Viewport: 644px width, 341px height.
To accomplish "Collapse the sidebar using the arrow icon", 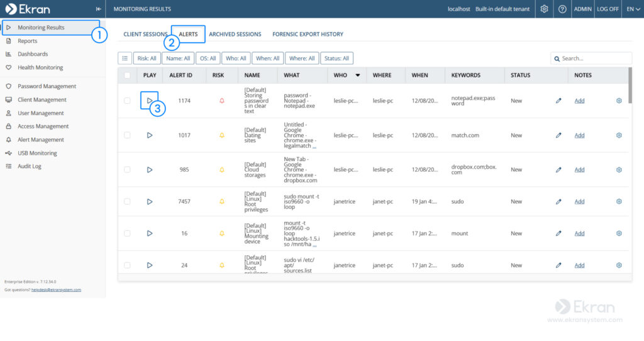I will 98,9.
